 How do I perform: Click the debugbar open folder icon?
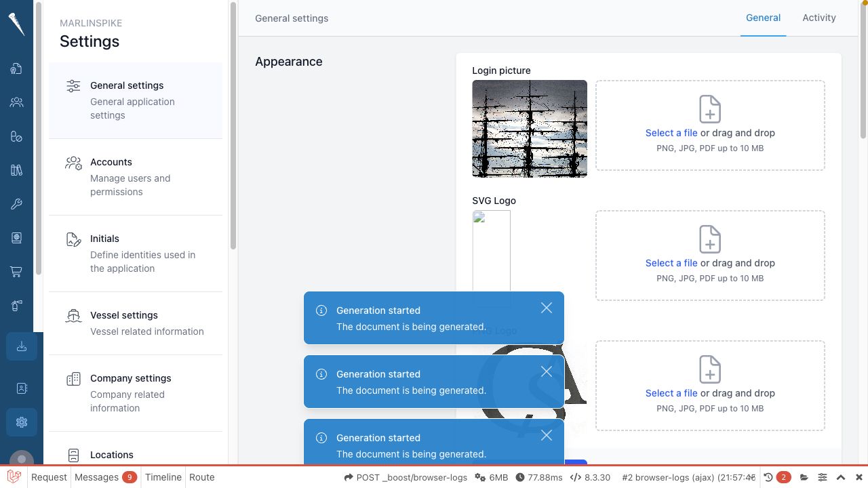804,477
